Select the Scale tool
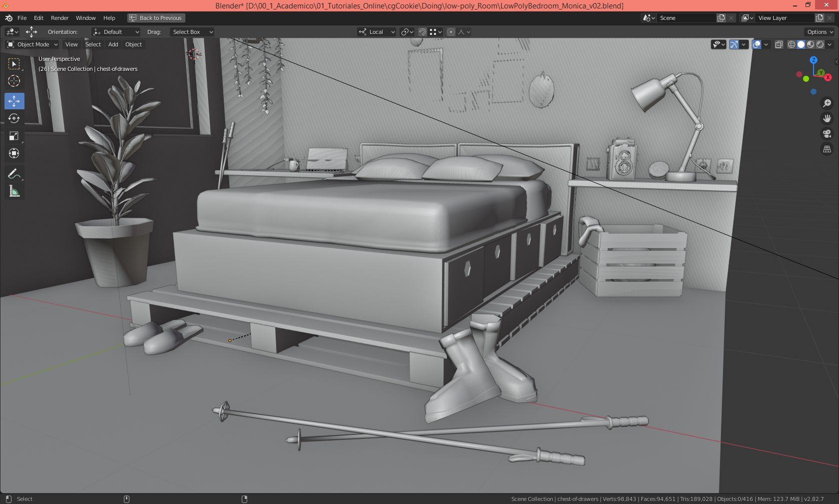839x504 pixels. (x=14, y=136)
